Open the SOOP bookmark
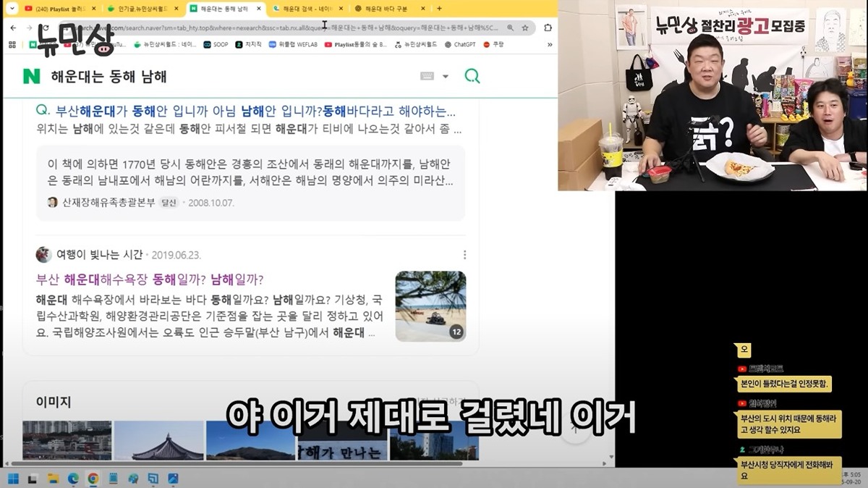The width and height of the screenshot is (868, 488). [x=215, y=44]
